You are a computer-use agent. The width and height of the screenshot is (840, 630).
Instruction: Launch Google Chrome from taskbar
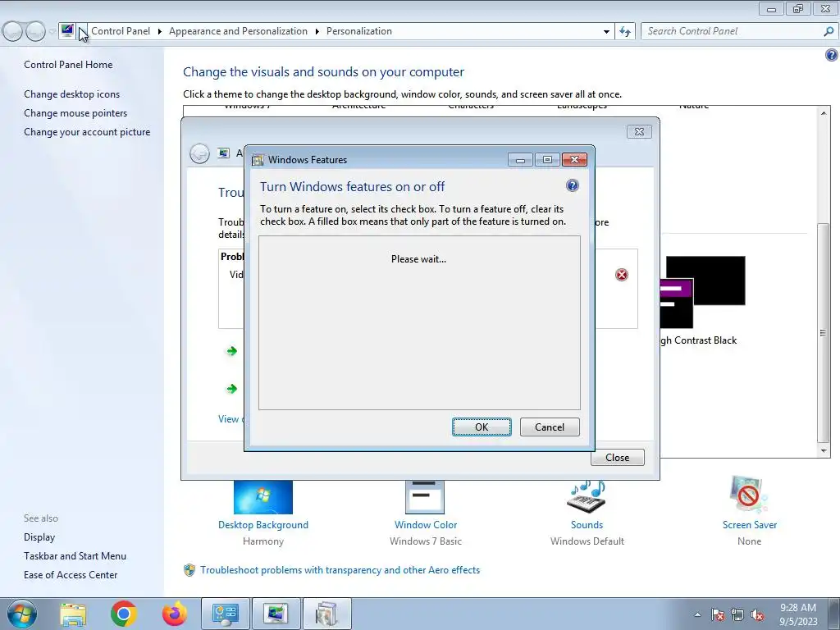click(x=123, y=614)
